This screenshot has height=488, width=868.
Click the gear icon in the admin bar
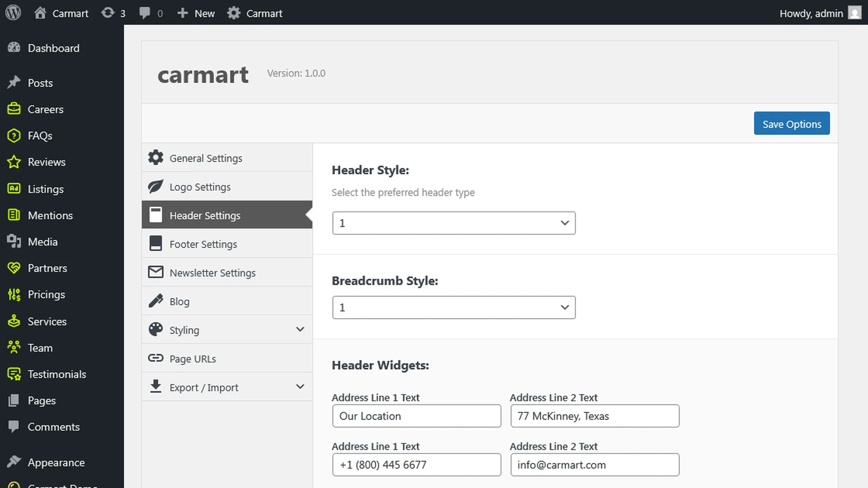point(234,13)
